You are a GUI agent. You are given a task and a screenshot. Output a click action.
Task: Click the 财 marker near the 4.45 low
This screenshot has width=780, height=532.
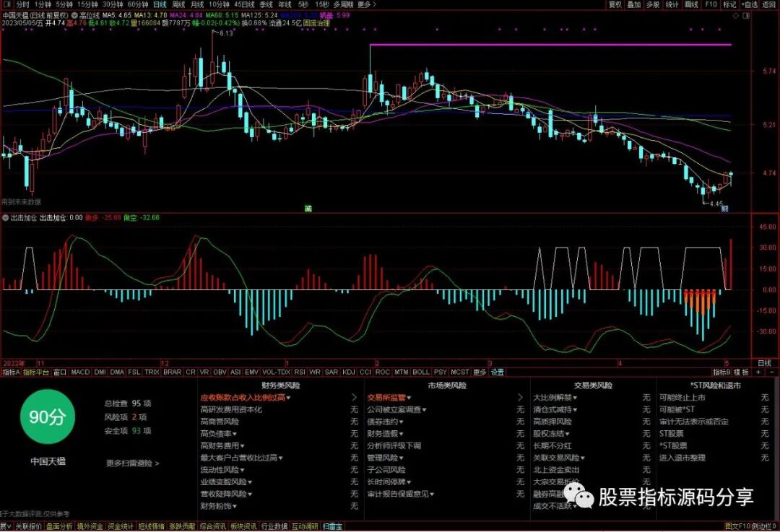tap(724, 209)
